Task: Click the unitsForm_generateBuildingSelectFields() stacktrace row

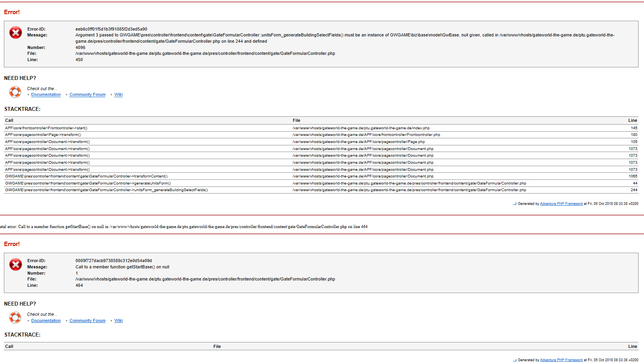Action: tap(106, 190)
